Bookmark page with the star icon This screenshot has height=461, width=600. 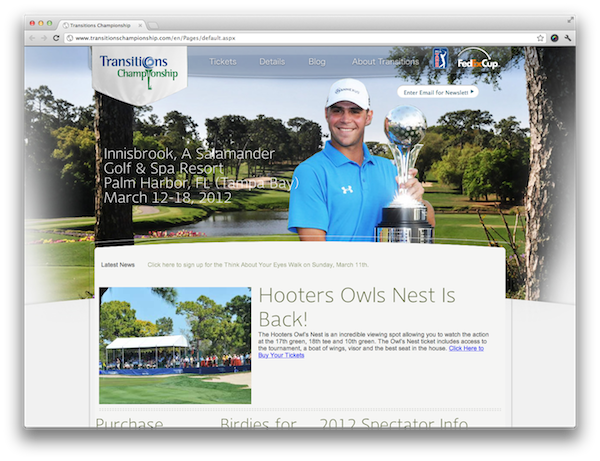click(540, 38)
